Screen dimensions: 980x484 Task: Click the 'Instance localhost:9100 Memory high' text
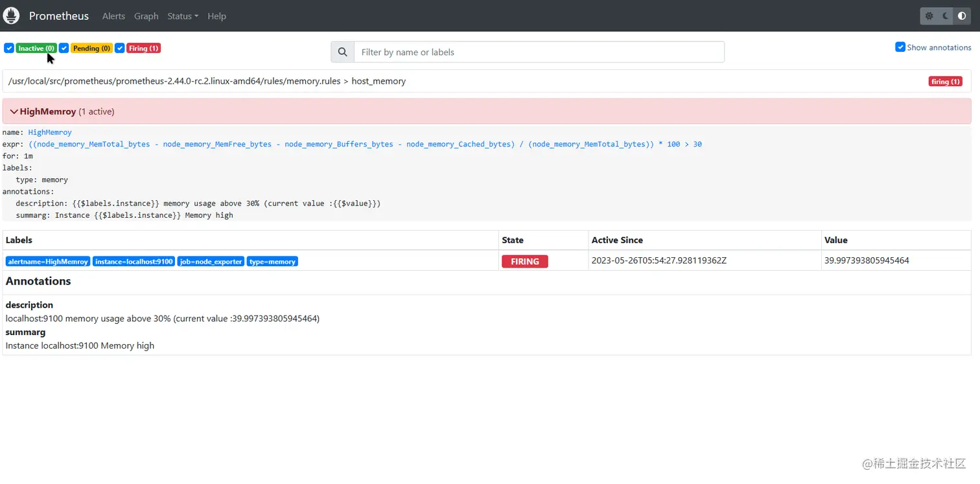coord(80,345)
